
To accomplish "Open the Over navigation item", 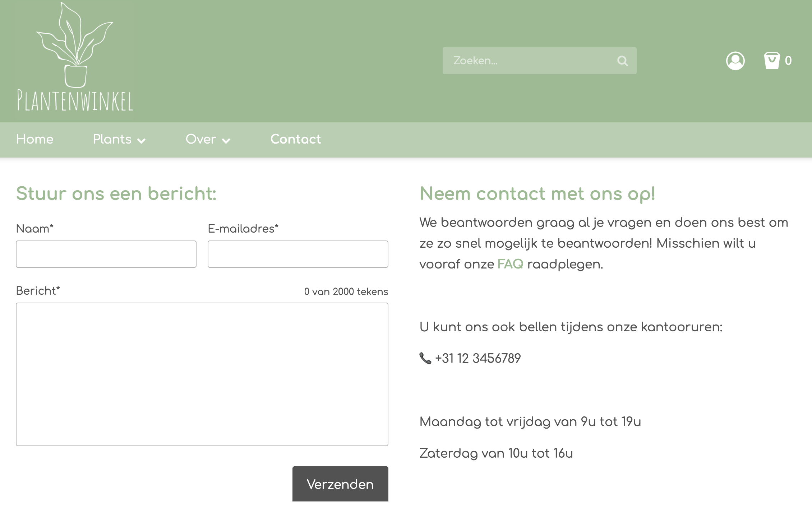I will tap(200, 139).
